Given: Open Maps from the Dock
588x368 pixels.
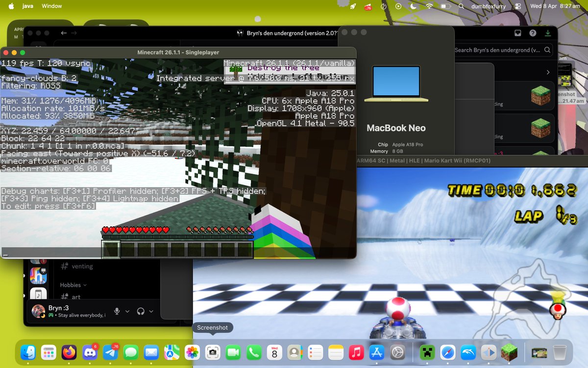Looking at the screenshot, I should (172, 352).
